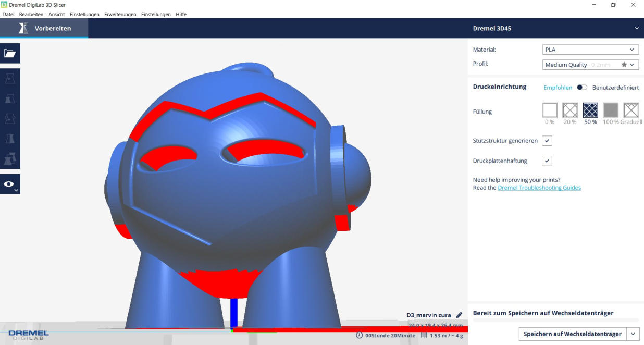Click the Stützstruktur generieren label
This screenshot has height=345, width=644.
[505, 141]
